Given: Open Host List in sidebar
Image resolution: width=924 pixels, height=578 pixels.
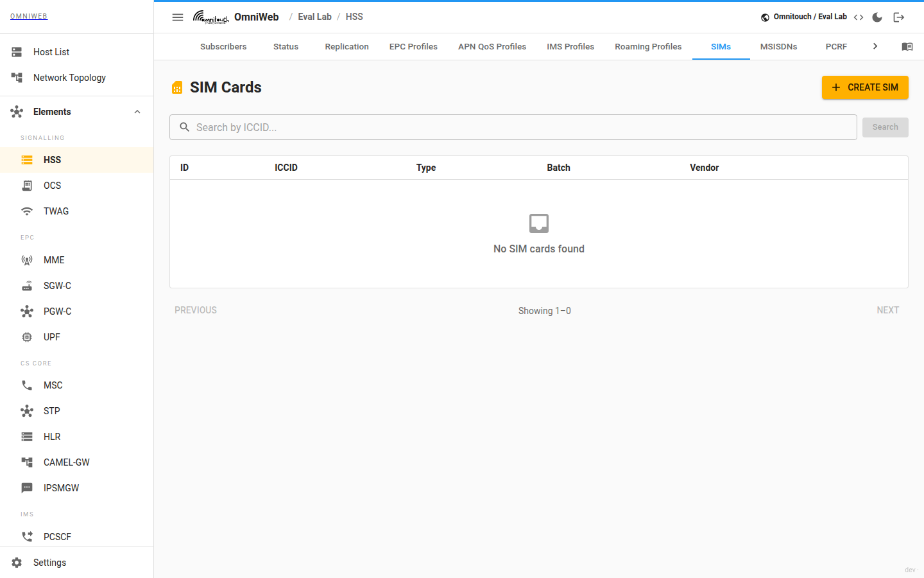Looking at the screenshot, I should point(77,52).
